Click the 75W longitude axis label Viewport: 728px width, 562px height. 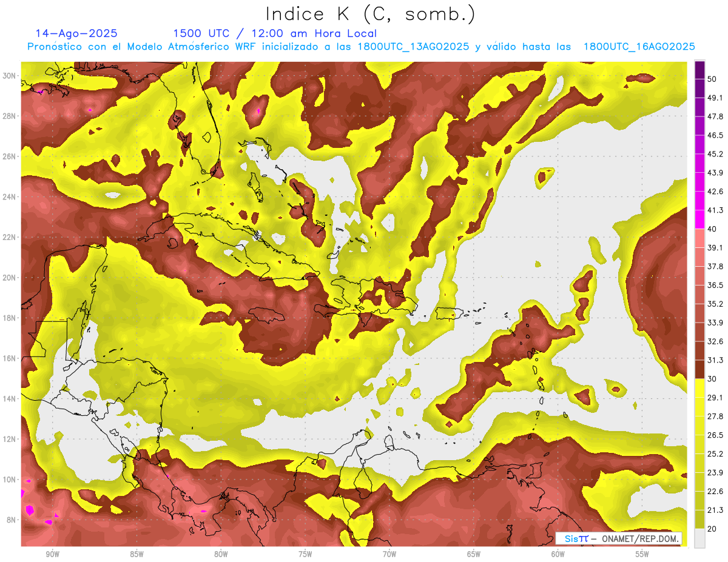tap(305, 554)
